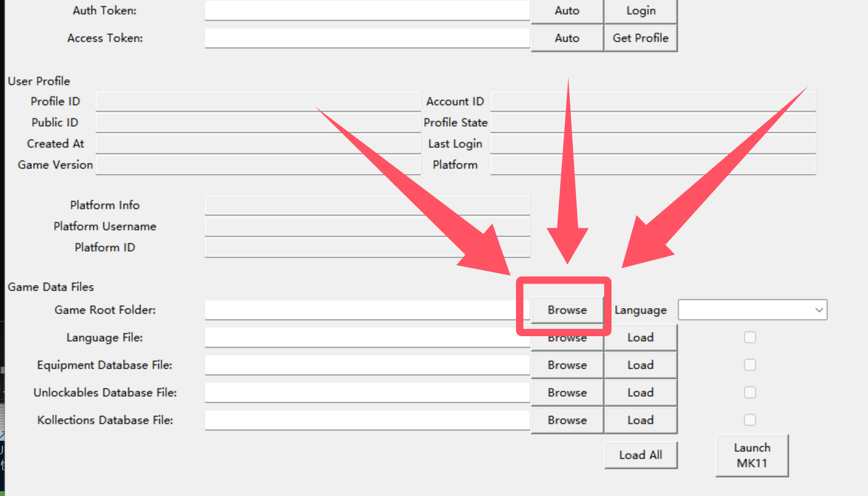Click the Auto button for Auth Token
868x496 pixels.
point(567,10)
